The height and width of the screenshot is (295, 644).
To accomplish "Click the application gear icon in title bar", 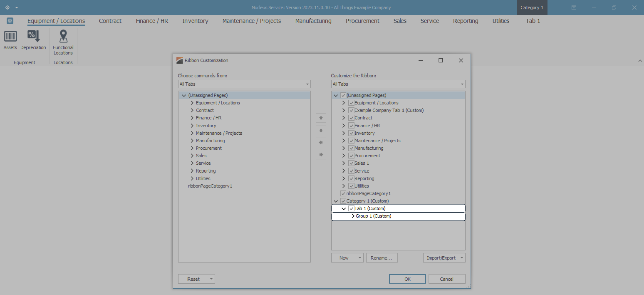I will click(7, 7).
